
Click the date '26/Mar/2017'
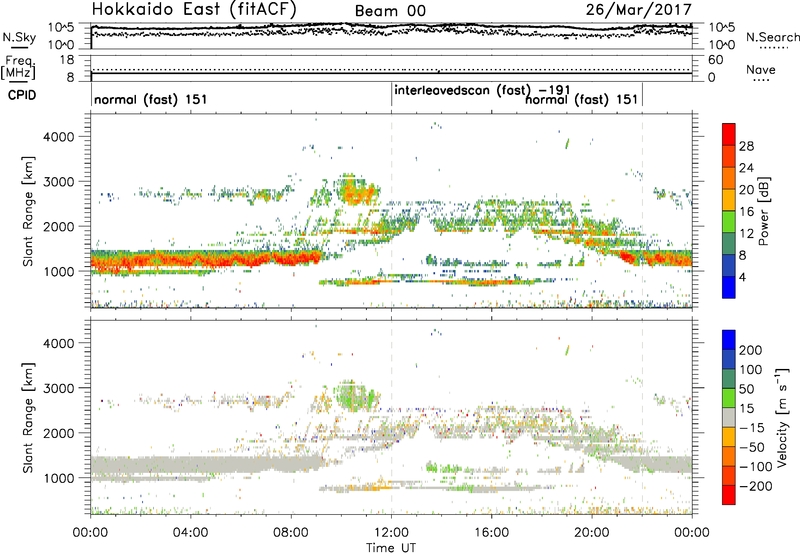(x=639, y=9)
